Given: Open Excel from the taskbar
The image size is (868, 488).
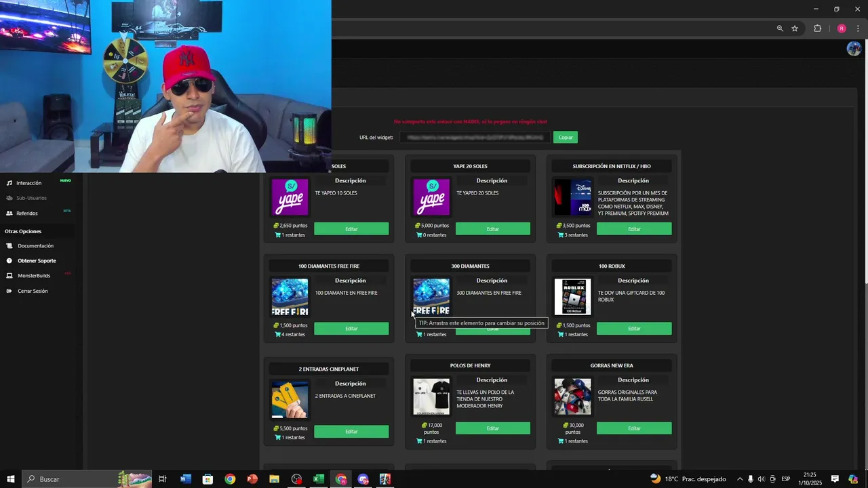Looking at the screenshot, I should tap(319, 479).
